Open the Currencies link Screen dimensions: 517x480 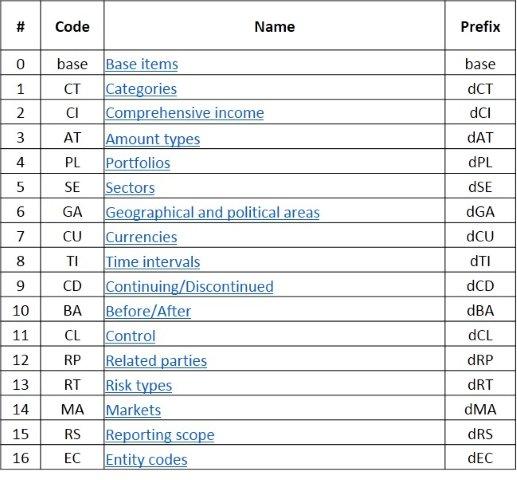[x=141, y=237]
